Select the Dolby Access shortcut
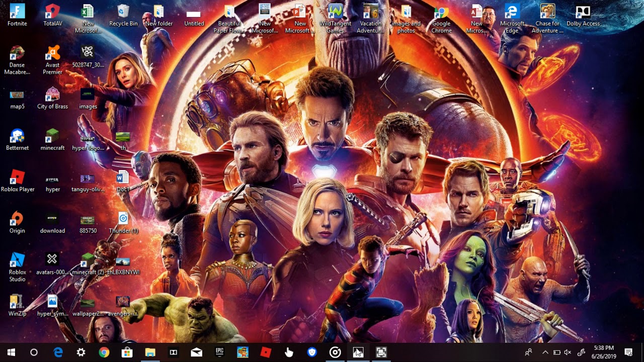644x362 pixels. [x=583, y=15]
